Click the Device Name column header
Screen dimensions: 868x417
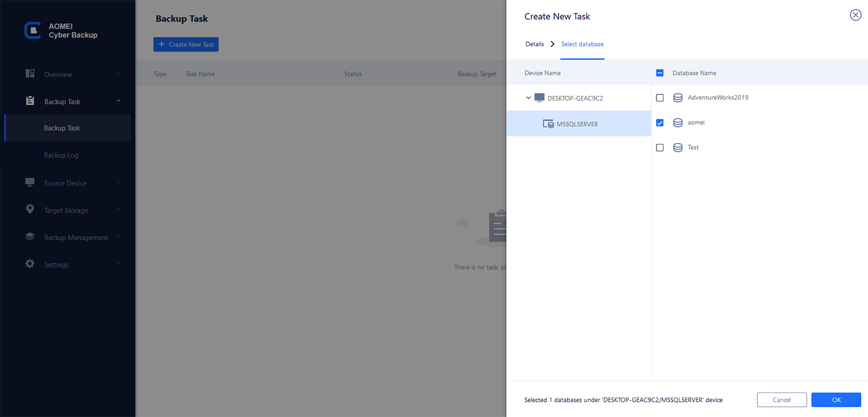pos(542,73)
